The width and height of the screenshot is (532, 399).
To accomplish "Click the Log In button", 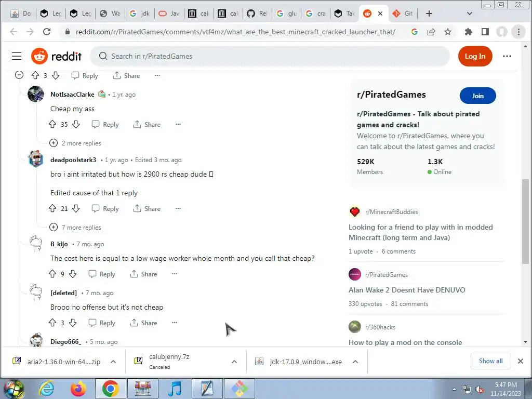I will tap(475, 56).
